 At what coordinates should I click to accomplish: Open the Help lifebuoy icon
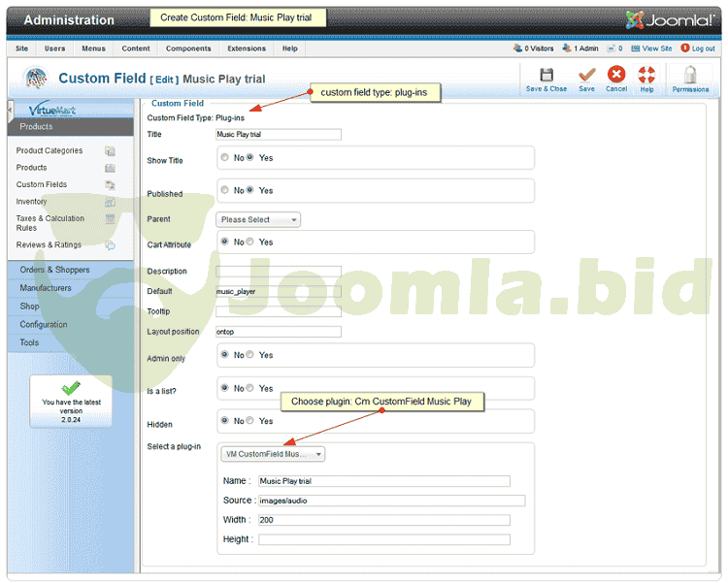coord(646,75)
